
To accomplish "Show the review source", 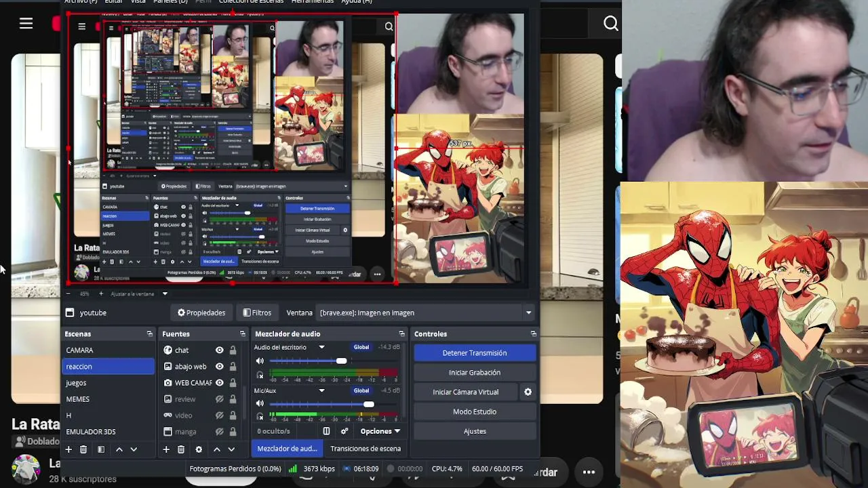I will pyautogui.click(x=219, y=399).
